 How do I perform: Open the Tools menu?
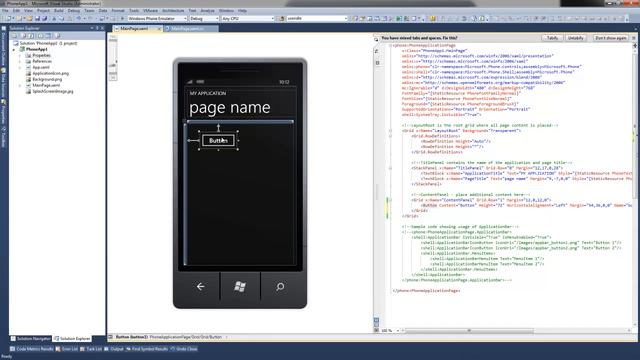click(134, 11)
